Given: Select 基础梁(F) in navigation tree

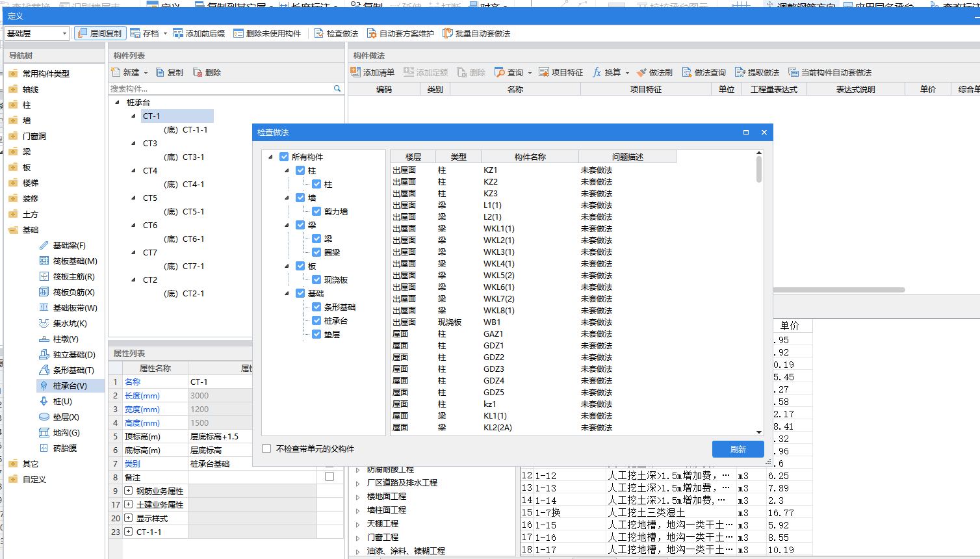Looking at the screenshot, I should [x=69, y=245].
